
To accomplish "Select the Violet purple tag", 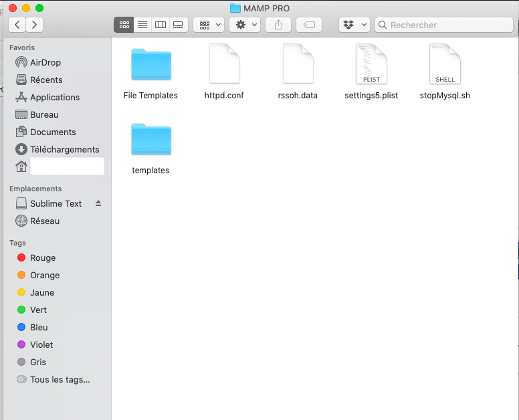I will click(56, 344).
